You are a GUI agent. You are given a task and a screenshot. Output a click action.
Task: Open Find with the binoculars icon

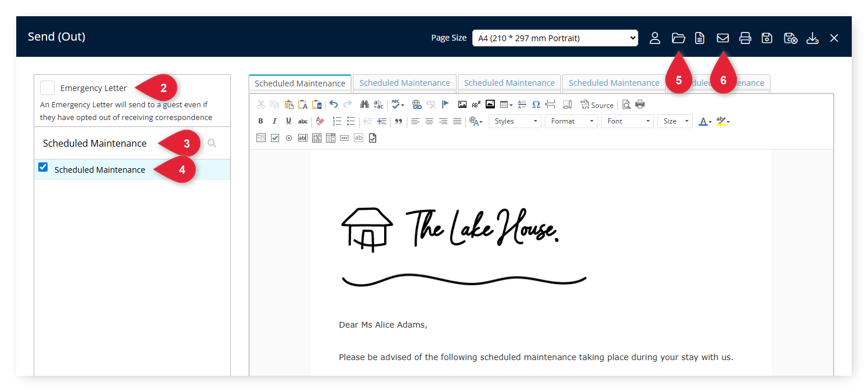coord(365,104)
